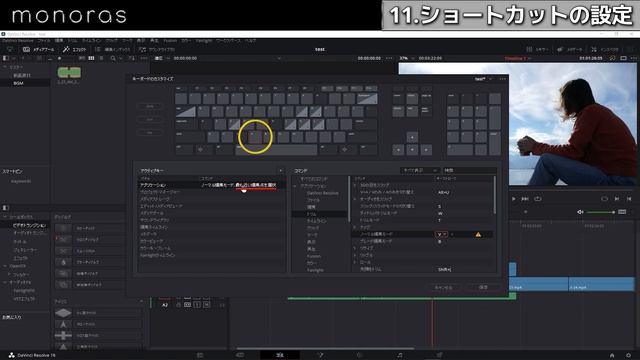The height and width of the screenshot is (360, 640).
Task: Select the green audio clip thumbnail
Action: click(x=69, y=72)
